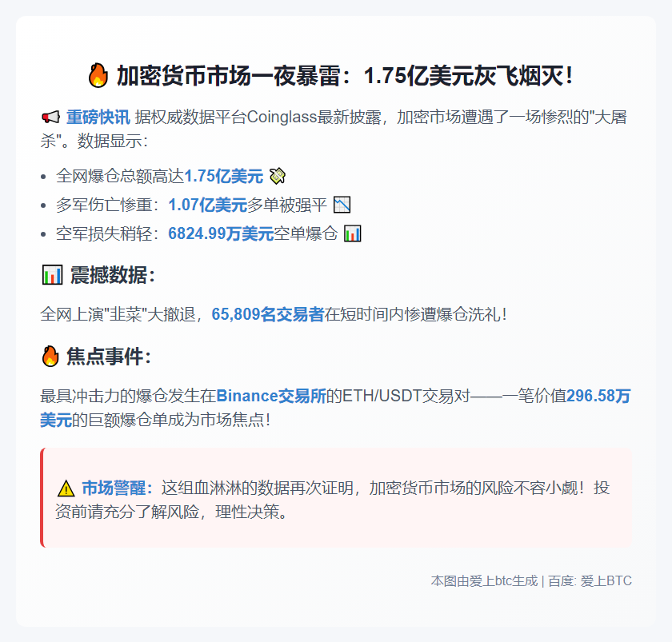Image resolution: width=672 pixels, height=642 pixels.
Task: Click the fire emoji beside the main title
Action: [98, 75]
